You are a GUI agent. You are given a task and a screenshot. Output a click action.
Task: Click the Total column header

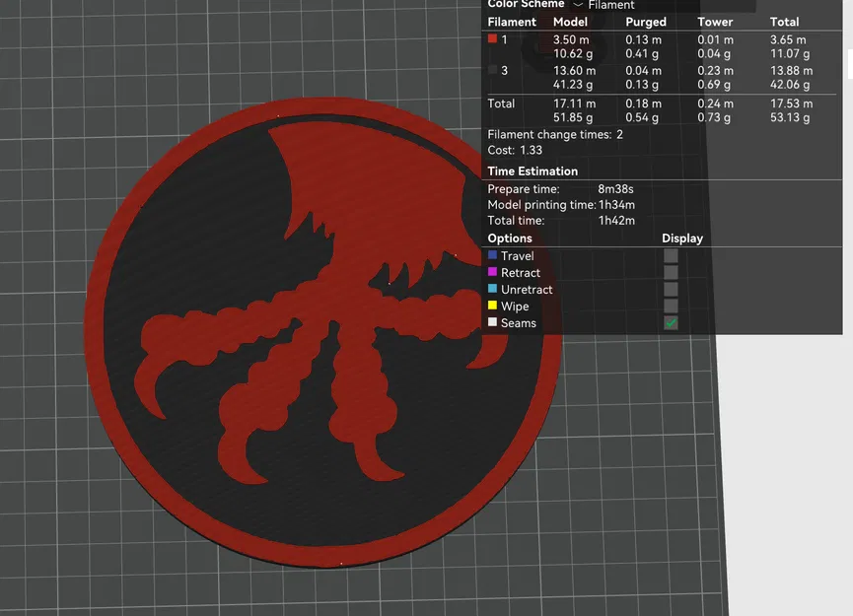coord(784,22)
